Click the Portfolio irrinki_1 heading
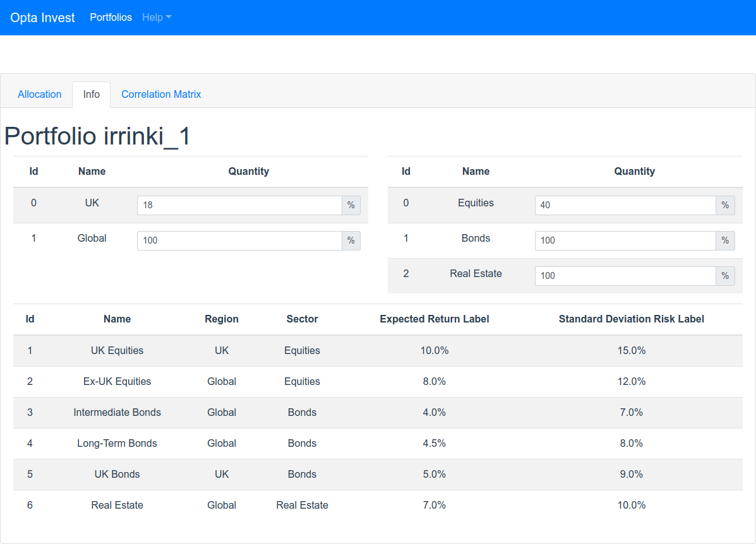The width and height of the screenshot is (756, 544). click(97, 136)
